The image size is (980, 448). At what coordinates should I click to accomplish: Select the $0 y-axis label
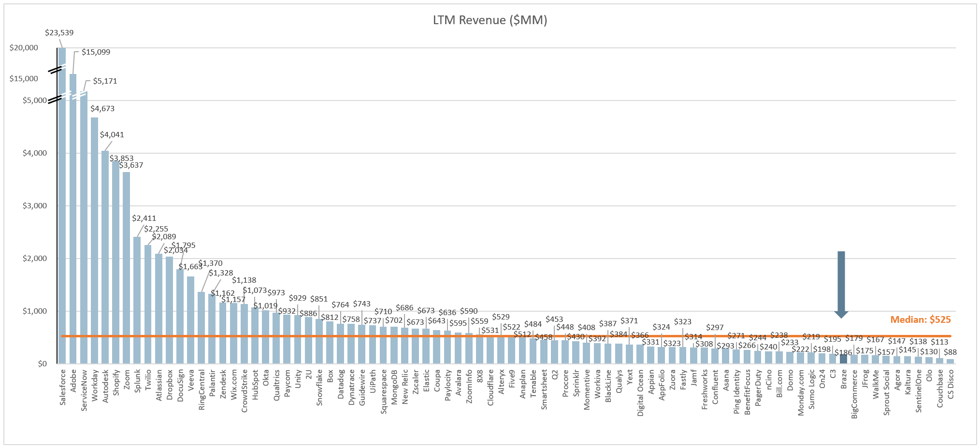(43, 364)
